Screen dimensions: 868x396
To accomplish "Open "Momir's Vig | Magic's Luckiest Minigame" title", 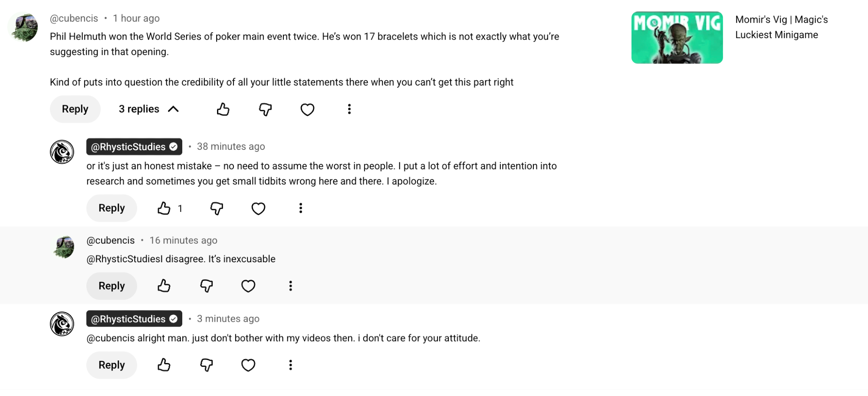I will tap(781, 27).
